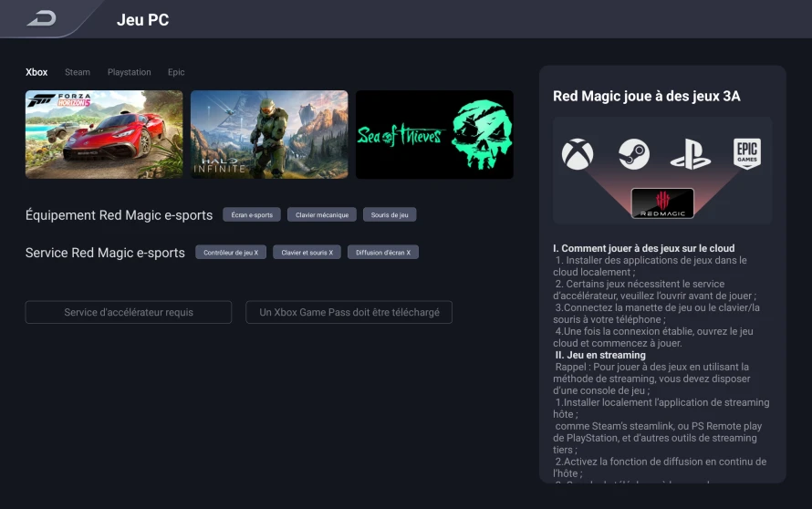The width and height of the screenshot is (812, 509).
Task: Open the Epic tab
Action: pos(176,72)
